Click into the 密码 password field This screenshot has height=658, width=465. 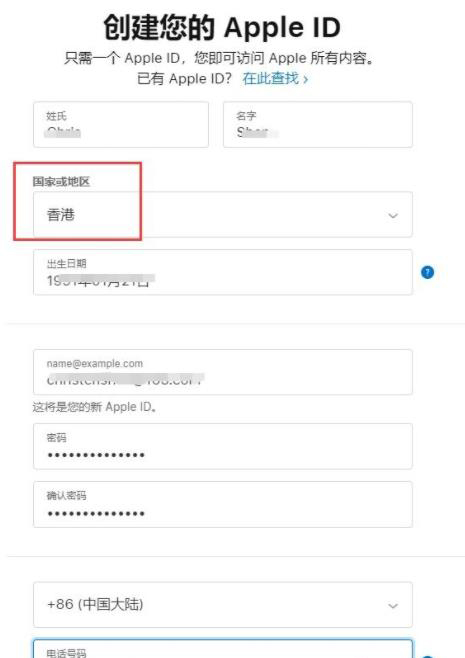click(223, 446)
